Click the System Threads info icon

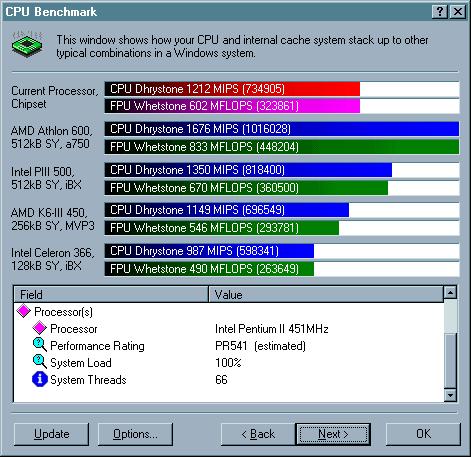[40, 379]
